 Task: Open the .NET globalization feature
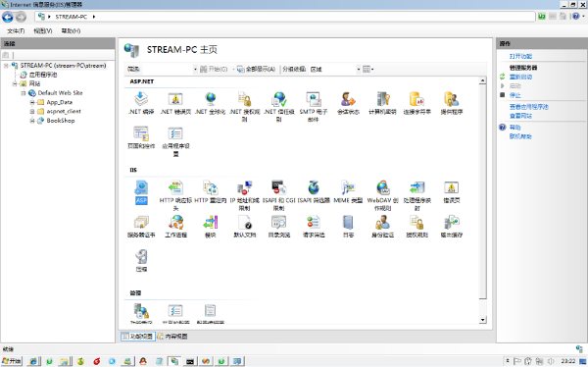210,103
